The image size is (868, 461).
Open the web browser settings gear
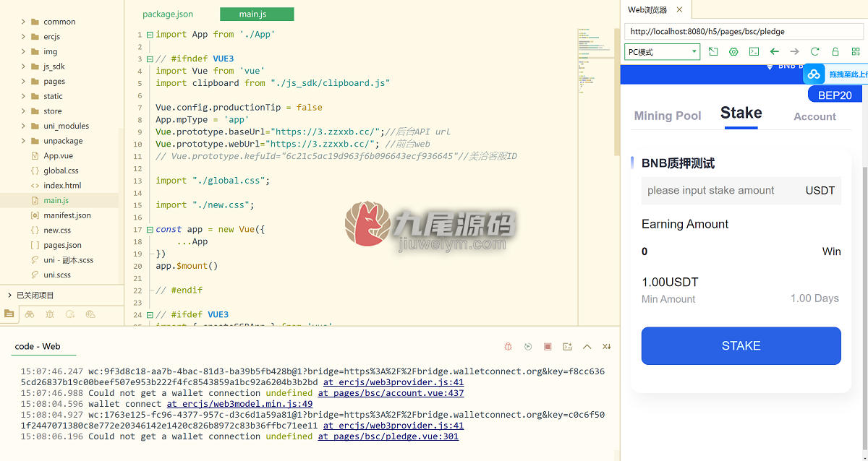click(733, 52)
